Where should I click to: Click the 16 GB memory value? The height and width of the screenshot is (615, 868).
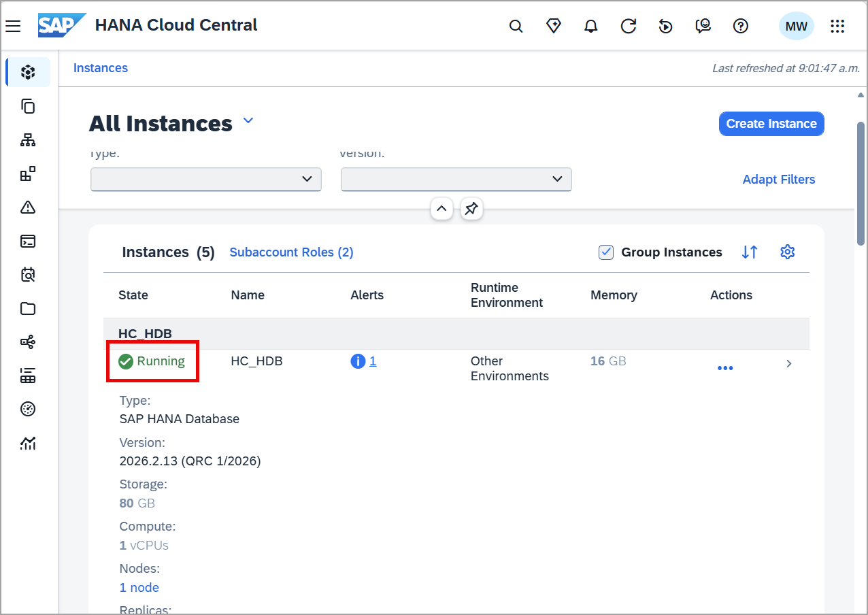(608, 361)
